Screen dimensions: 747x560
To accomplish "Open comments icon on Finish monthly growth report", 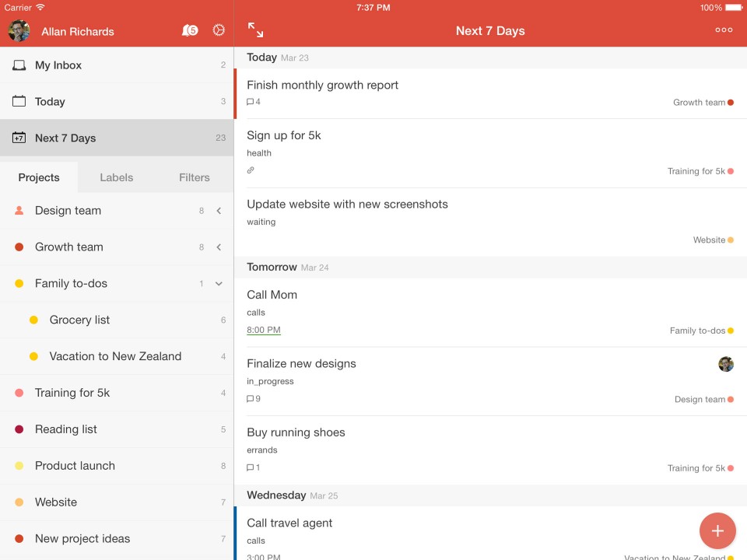I will (x=251, y=102).
